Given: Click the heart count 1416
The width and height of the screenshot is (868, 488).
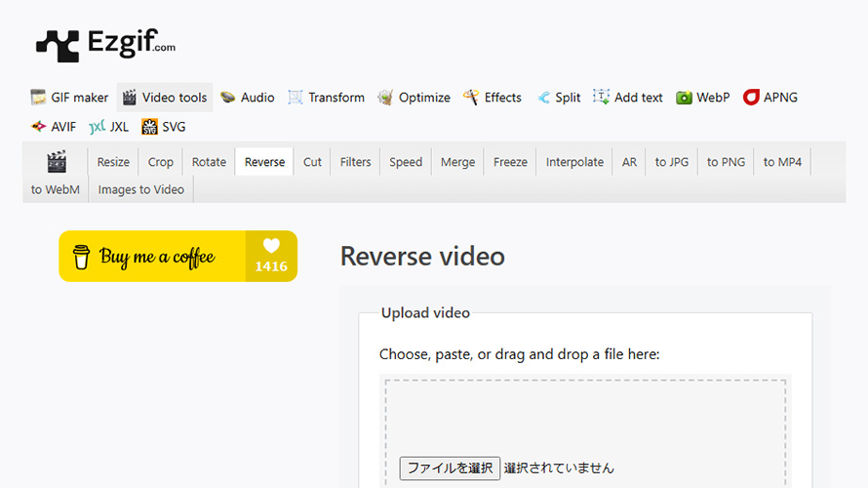Looking at the screenshot, I should click(x=271, y=256).
